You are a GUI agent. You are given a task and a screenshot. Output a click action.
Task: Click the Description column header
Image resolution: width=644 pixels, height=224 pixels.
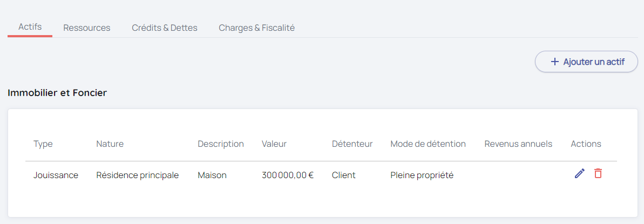221,144
